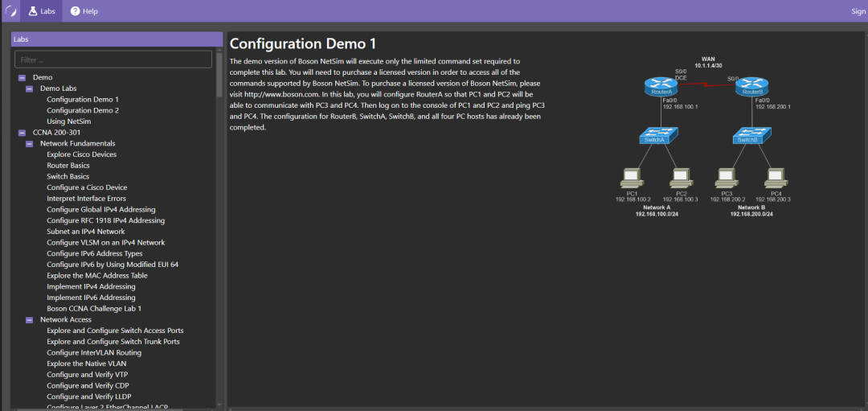
Task: Click the Network B 192.168.200.0/24 label
Action: point(751,210)
